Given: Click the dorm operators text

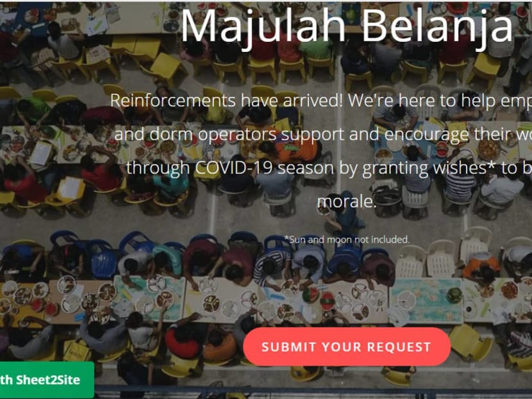Looking at the screenshot, I should point(213,134).
